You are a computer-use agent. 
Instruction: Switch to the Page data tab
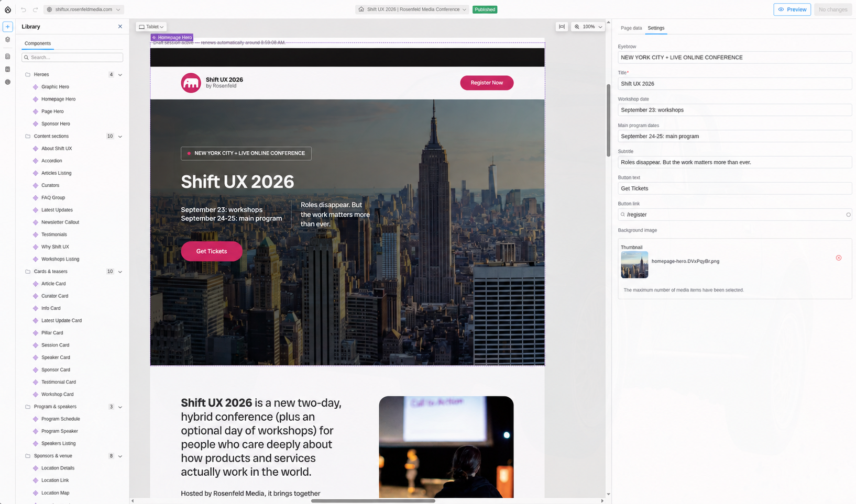point(631,28)
